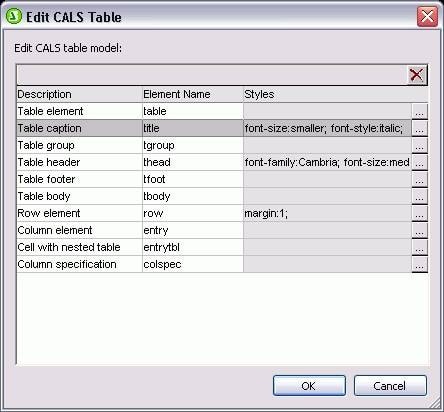Open styles editor for Table group row

[420, 145]
